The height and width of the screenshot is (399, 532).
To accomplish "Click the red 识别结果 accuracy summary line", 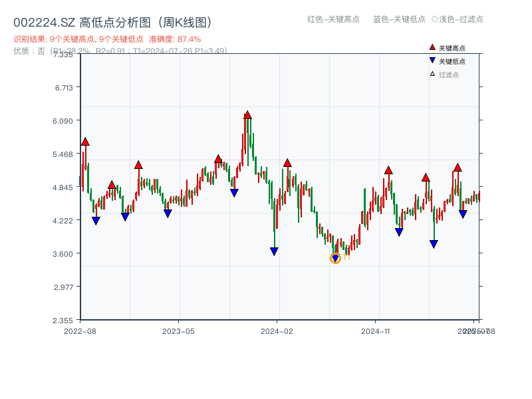I will (x=107, y=39).
